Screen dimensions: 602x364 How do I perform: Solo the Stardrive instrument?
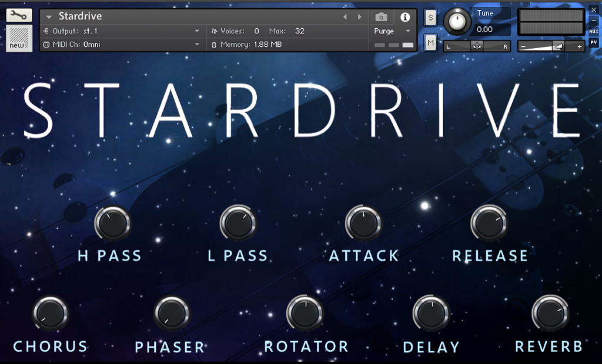tap(431, 18)
